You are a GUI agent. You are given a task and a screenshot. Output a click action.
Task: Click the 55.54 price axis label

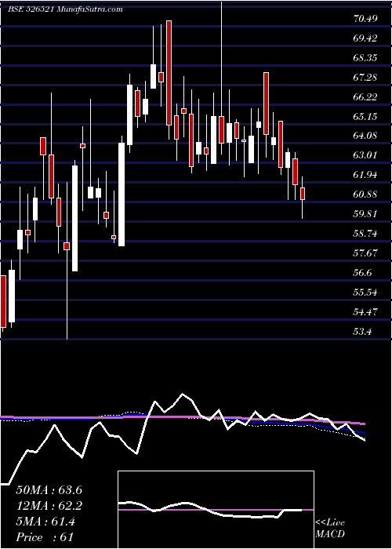click(365, 292)
